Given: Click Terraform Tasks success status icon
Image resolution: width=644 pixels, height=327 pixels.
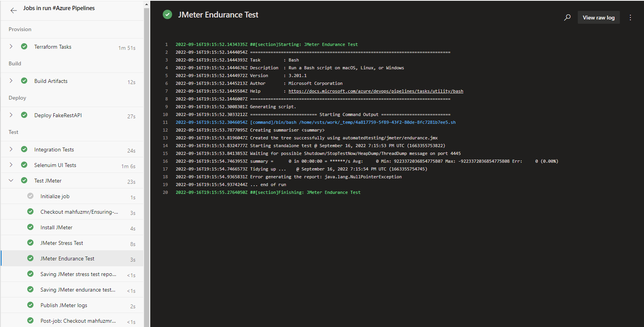Looking at the screenshot, I should pyautogui.click(x=24, y=46).
